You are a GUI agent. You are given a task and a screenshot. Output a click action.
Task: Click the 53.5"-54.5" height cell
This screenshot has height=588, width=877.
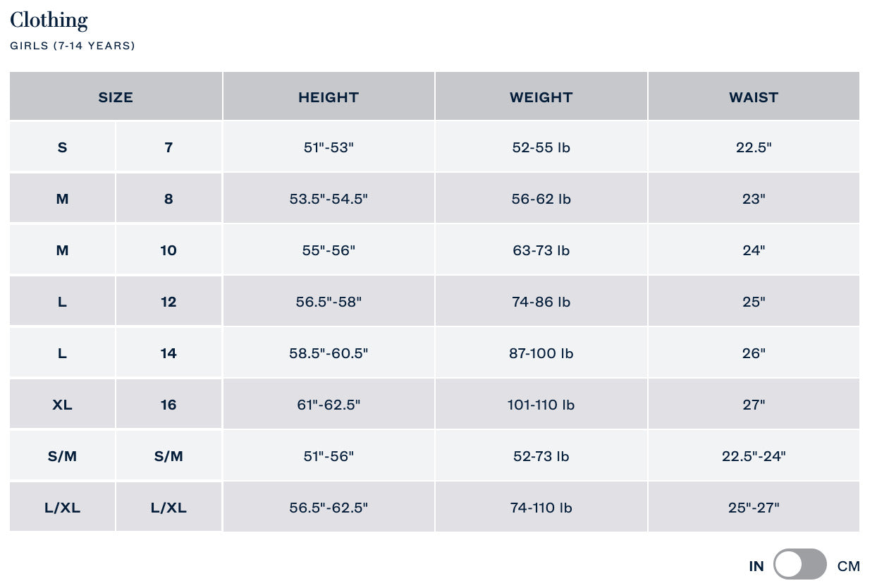pyautogui.click(x=329, y=199)
